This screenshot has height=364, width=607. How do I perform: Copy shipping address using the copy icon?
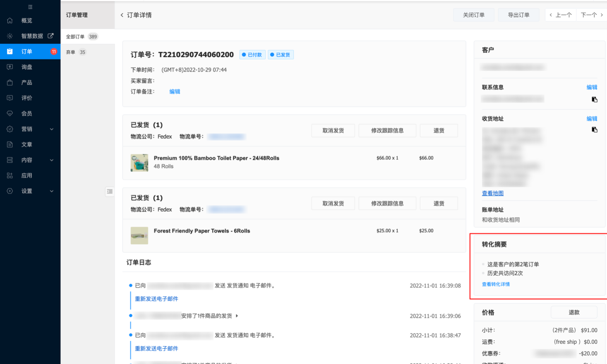click(594, 130)
